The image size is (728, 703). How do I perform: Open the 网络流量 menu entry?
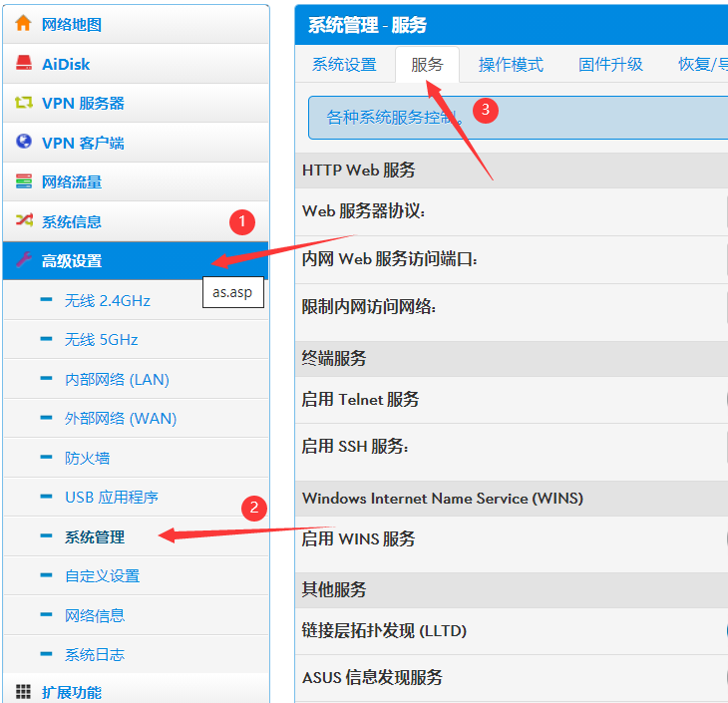click(136, 182)
